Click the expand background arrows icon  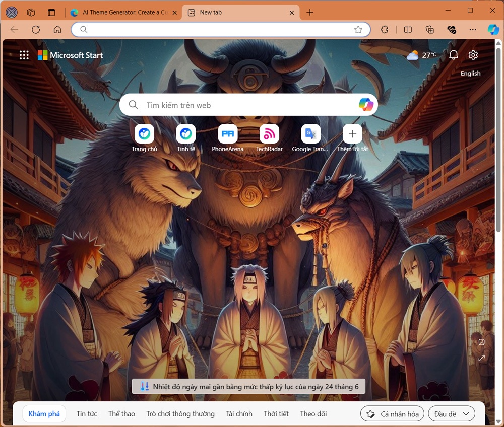click(481, 358)
